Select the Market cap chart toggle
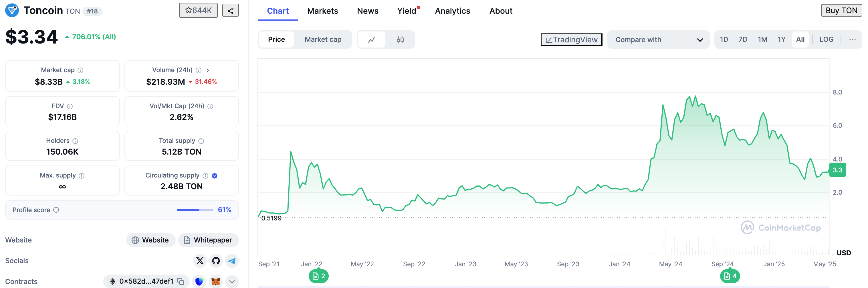Viewport: 868px width, 288px height. [x=323, y=40]
